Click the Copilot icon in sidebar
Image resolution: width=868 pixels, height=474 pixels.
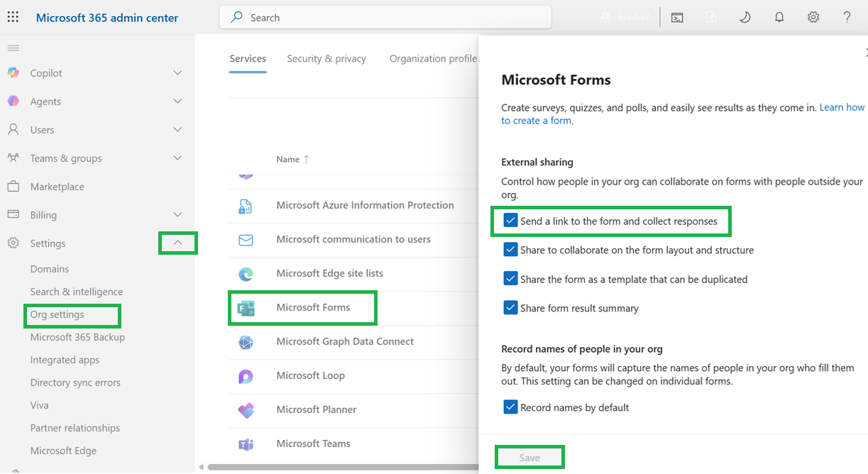[13, 73]
